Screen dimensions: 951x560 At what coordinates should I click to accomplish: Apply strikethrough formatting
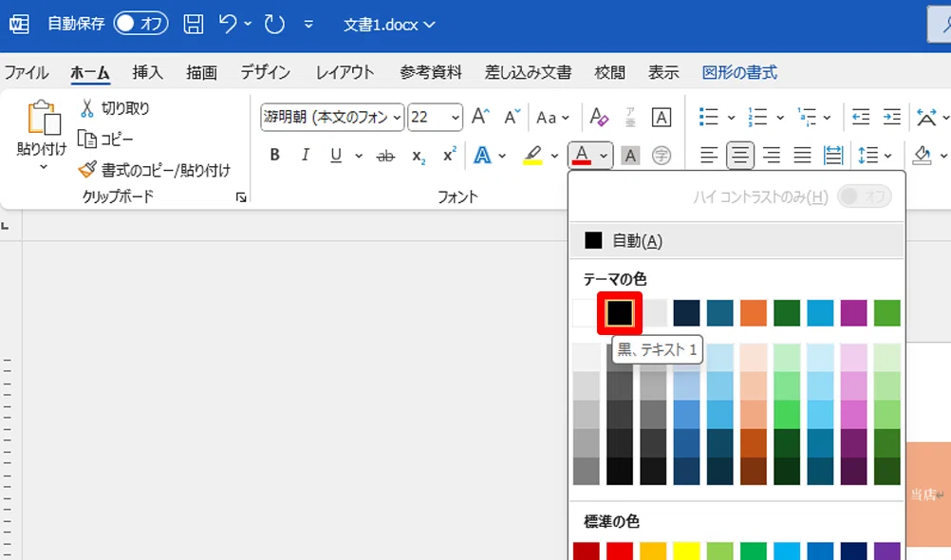385,156
